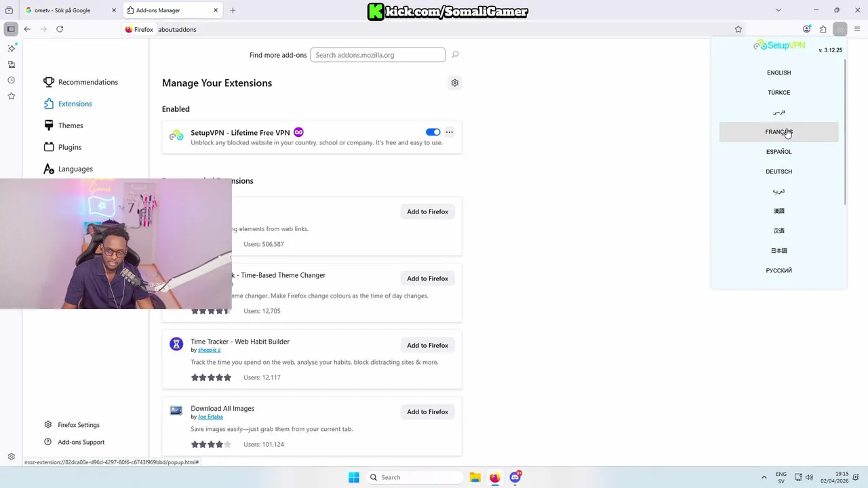Open the Manage Your Extensions gear tools

455,83
